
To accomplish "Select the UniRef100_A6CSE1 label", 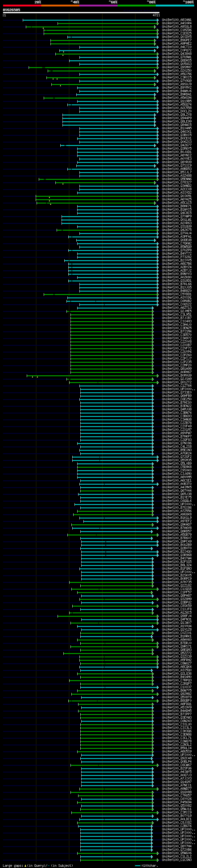I will (x=176, y=481).
